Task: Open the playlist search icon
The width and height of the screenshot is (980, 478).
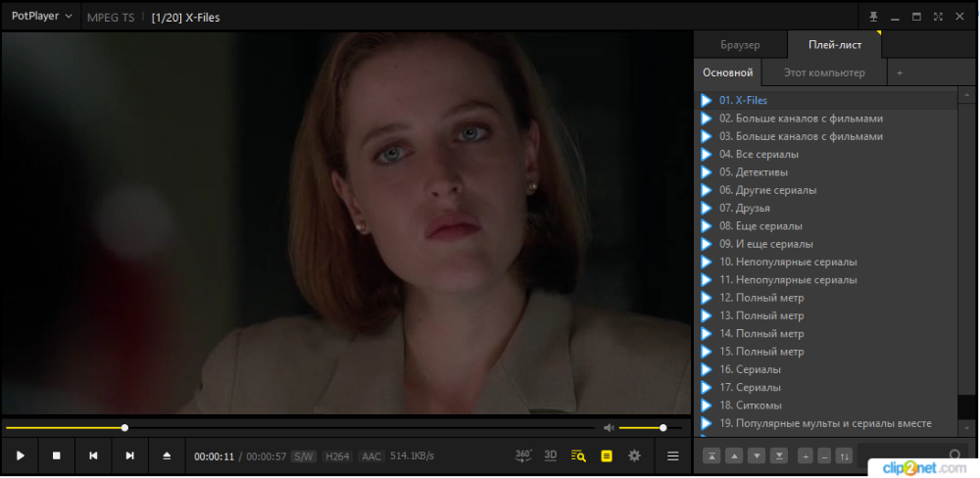Action: coord(578,456)
